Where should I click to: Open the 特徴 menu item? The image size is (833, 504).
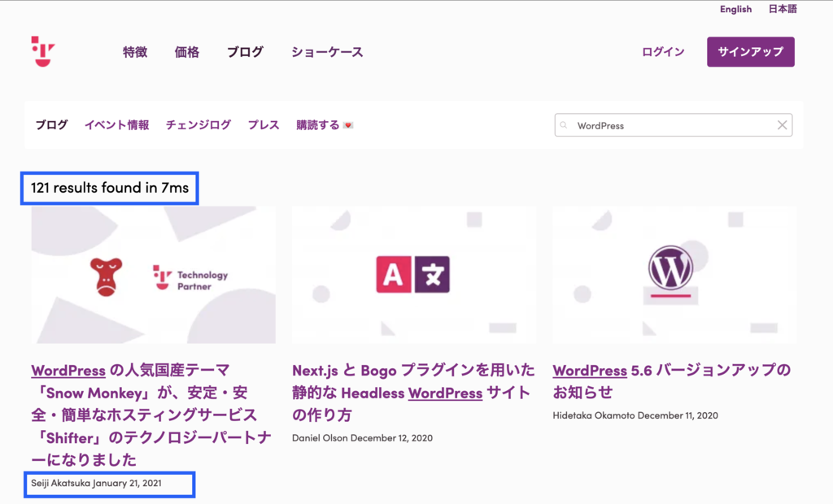point(135,52)
